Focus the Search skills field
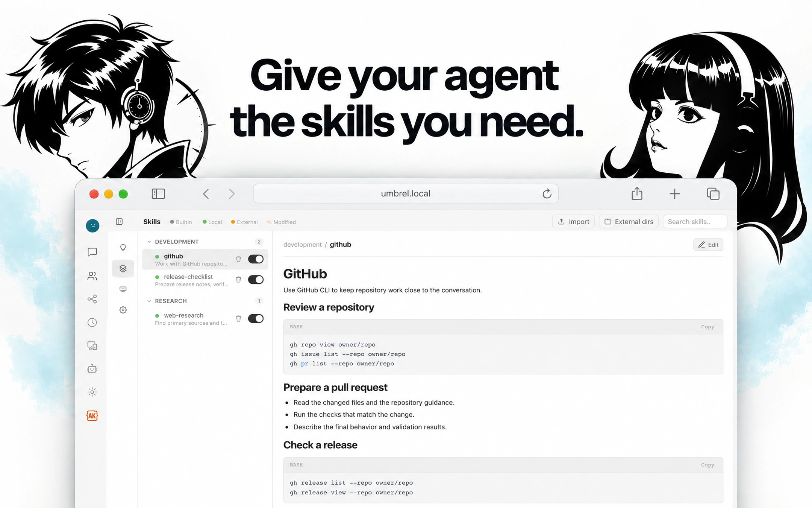This screenshot has height=508, width=812. [x=695, y=222]
